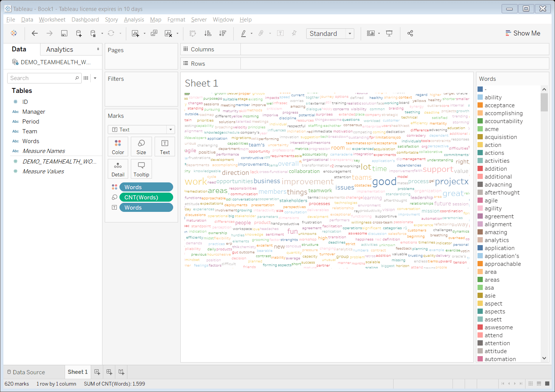Open the Show/Hide cards dropdown arrow
The width and height of the screenshot is (555, 392).
pos(379,34)
